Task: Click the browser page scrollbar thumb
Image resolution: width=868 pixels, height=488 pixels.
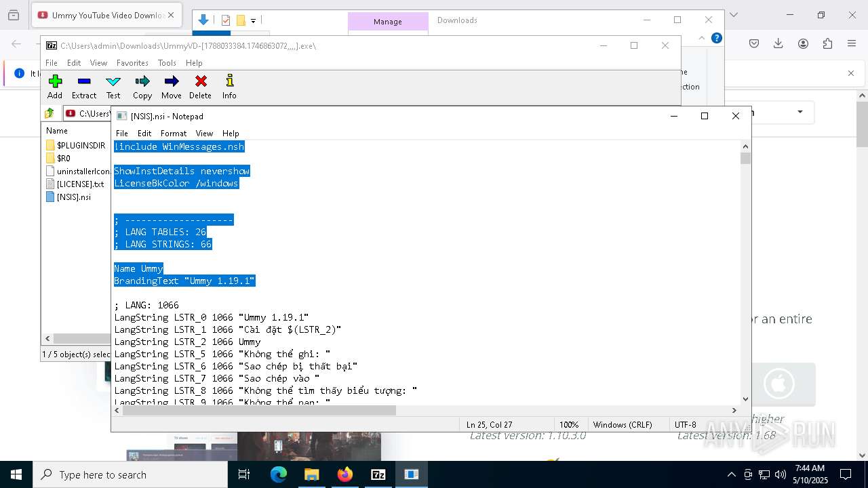Action: pos(862,125)
